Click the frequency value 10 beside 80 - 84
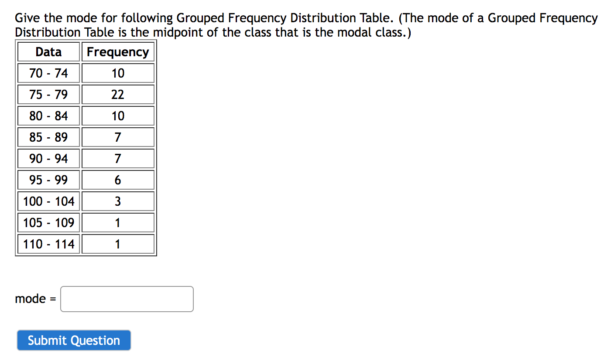This screenshot has height=364, width=614. [118, 116]
